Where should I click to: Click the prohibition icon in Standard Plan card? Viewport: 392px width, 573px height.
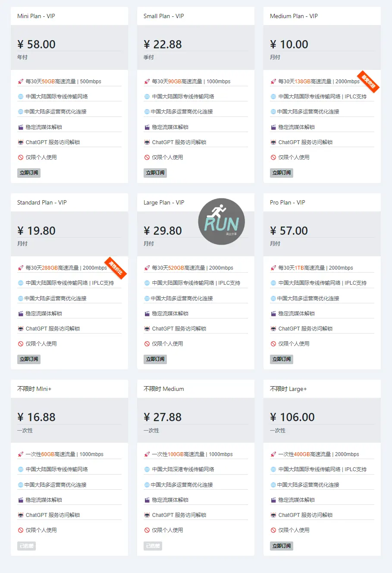(x=20, y=344)
